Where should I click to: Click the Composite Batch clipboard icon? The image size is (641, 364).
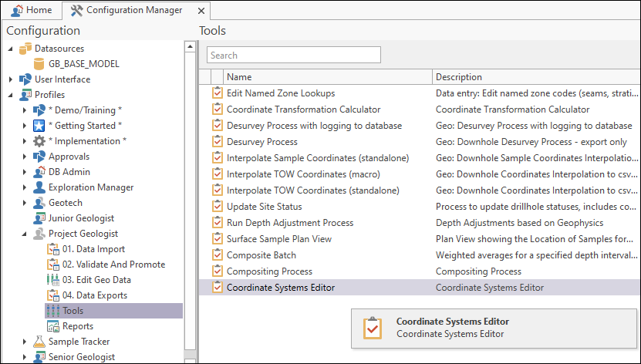tap(218, 255)
